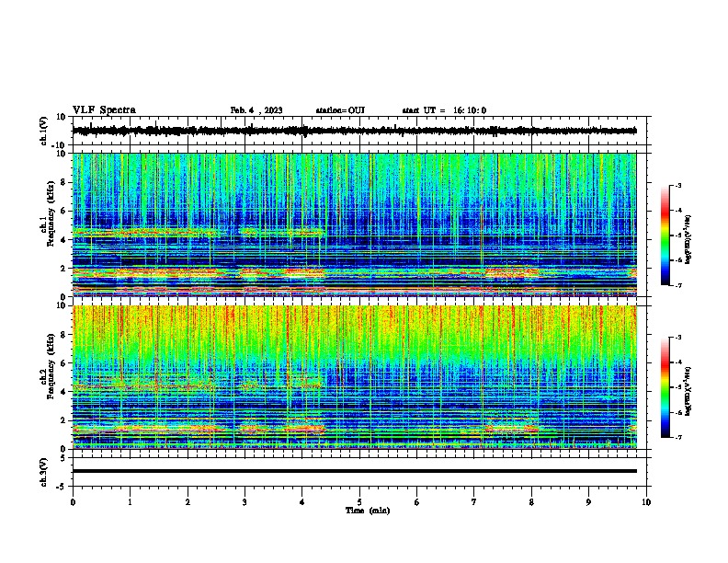
Task: Click the time axis tick label "4"
Action: pyautogui.click(x=302, y=502)
